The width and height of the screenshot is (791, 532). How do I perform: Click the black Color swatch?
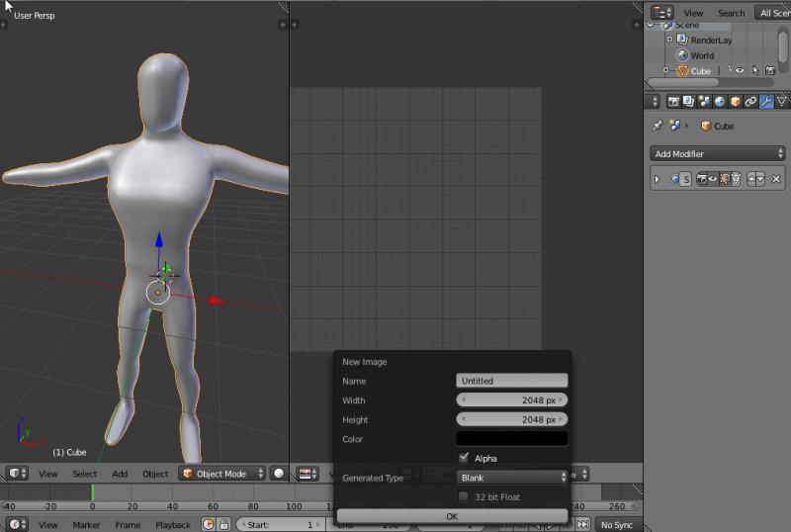tap(511, 439)
